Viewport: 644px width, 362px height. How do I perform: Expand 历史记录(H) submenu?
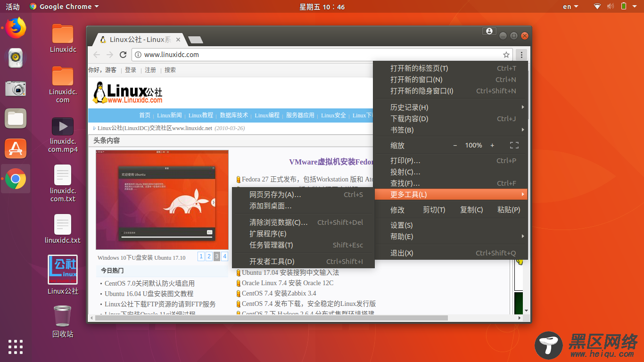click(x=451, y=107)
